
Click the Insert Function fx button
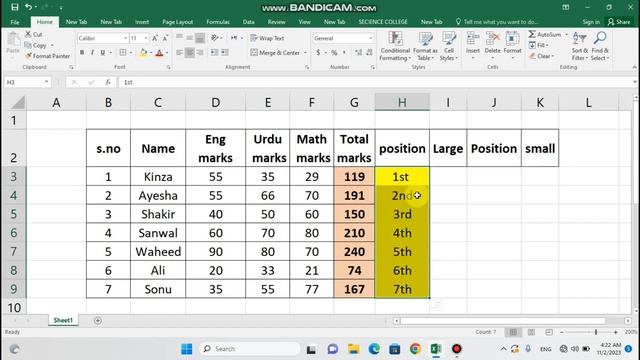click(x=108, y=82)
